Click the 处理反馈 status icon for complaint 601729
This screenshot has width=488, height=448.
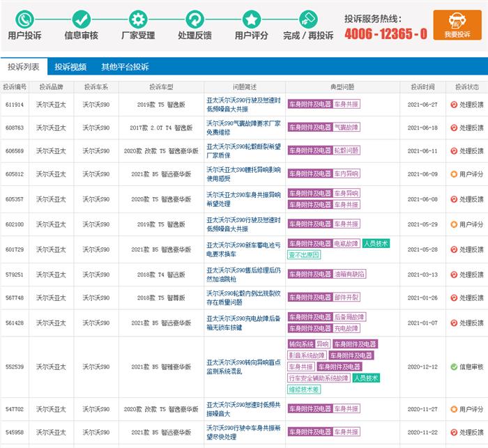tap(454, 249)
